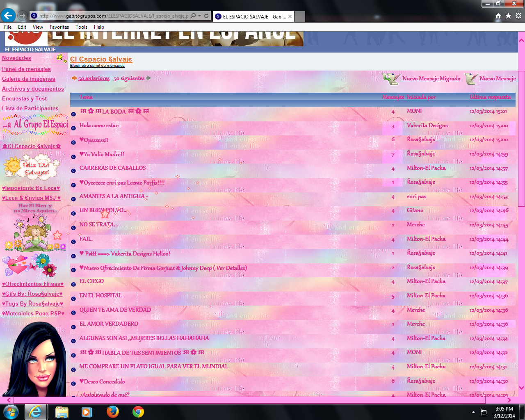The width and height of the screenshot is (525, 420).
Task: Open the Galería de imágenes link
Action: 28,79
